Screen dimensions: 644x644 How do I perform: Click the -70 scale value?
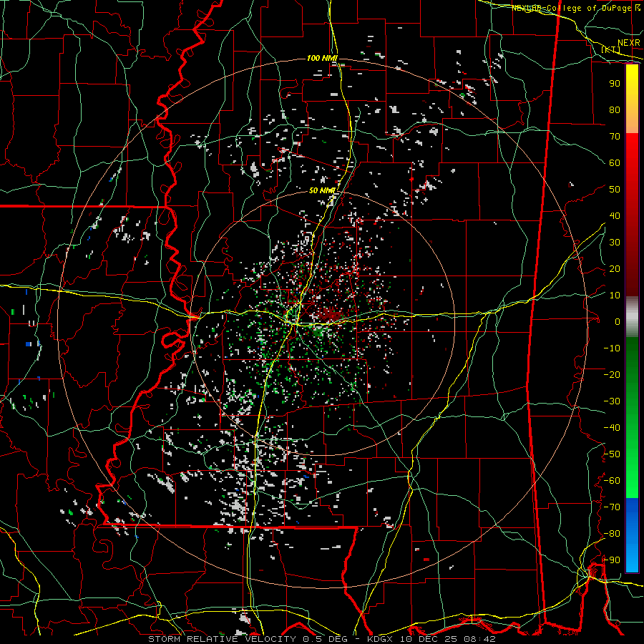pyautogui.click(x=612, y=507)
